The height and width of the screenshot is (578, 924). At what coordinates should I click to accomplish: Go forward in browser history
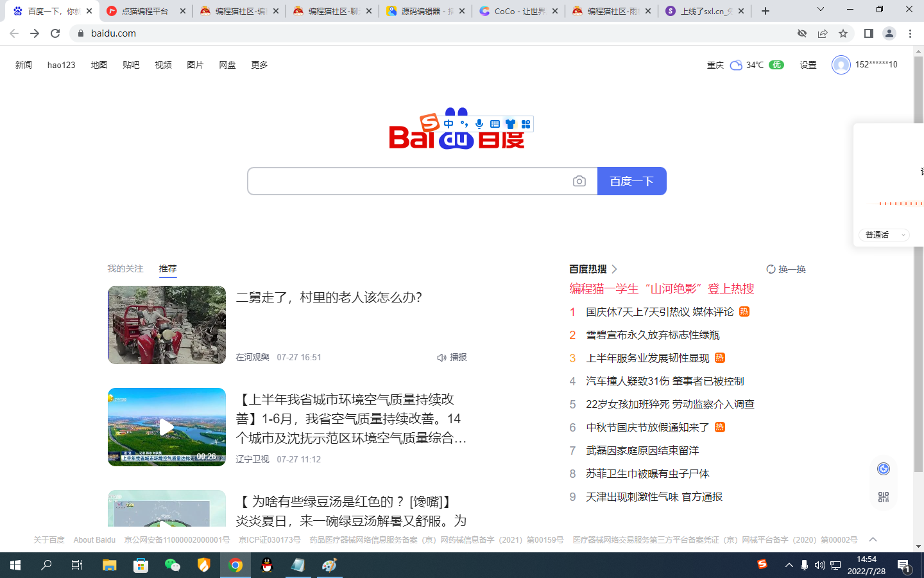pyautogui.click(x=35, y=33)
